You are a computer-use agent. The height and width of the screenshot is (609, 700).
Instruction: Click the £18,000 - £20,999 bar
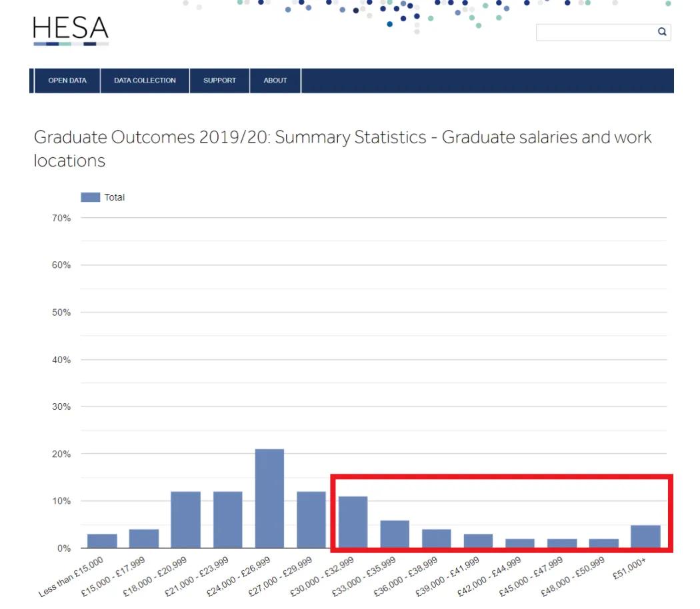click(x=185, y=520)
